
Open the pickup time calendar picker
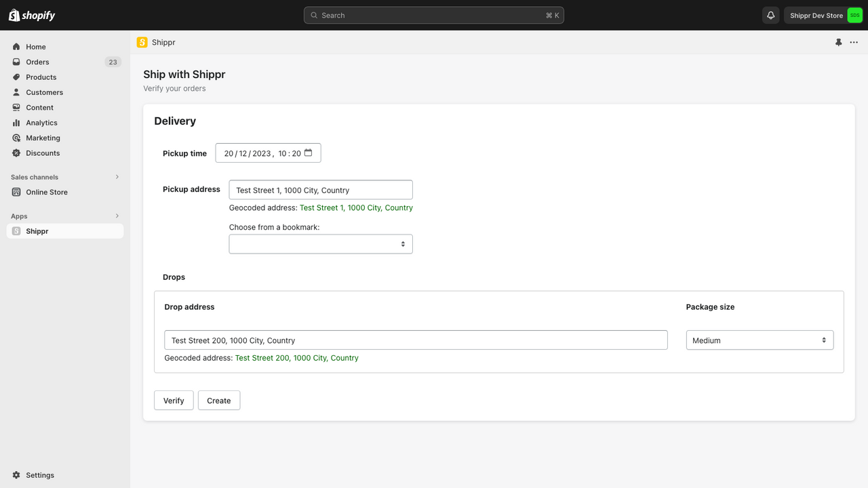click(x=308, y=153)
